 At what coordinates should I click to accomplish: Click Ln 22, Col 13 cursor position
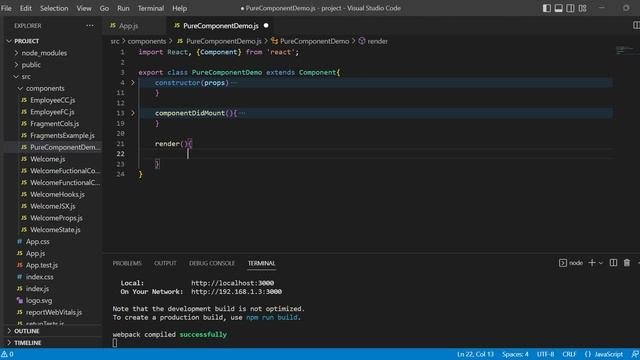[x=475, y=354]
